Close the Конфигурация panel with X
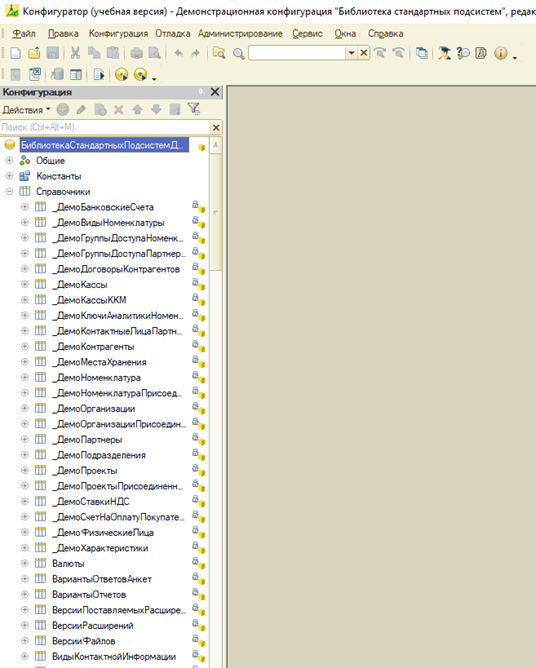 point(215,92)
